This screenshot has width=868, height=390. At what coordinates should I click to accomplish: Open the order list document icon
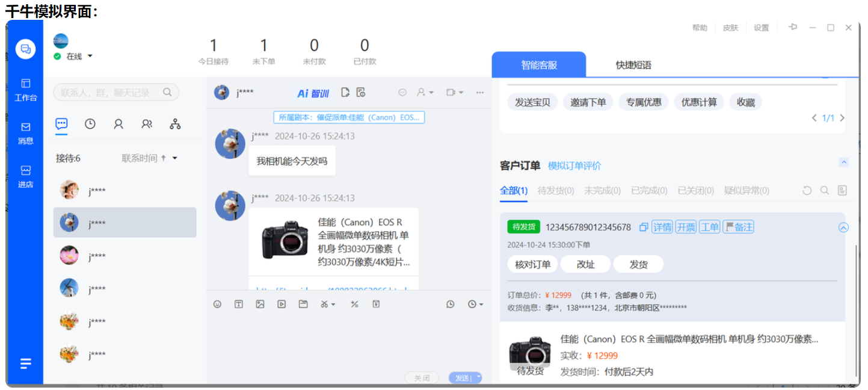pyautogui.click(x=842, y=190)
